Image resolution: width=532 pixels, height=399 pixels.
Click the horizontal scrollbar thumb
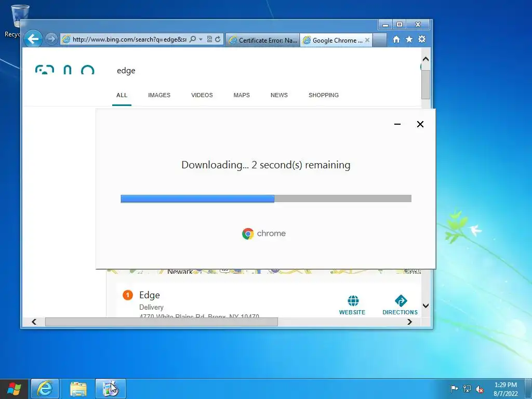point(162,322)
